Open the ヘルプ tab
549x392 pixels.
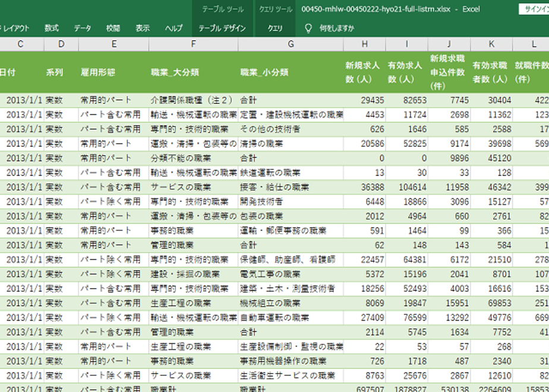(x=173, y=28)
